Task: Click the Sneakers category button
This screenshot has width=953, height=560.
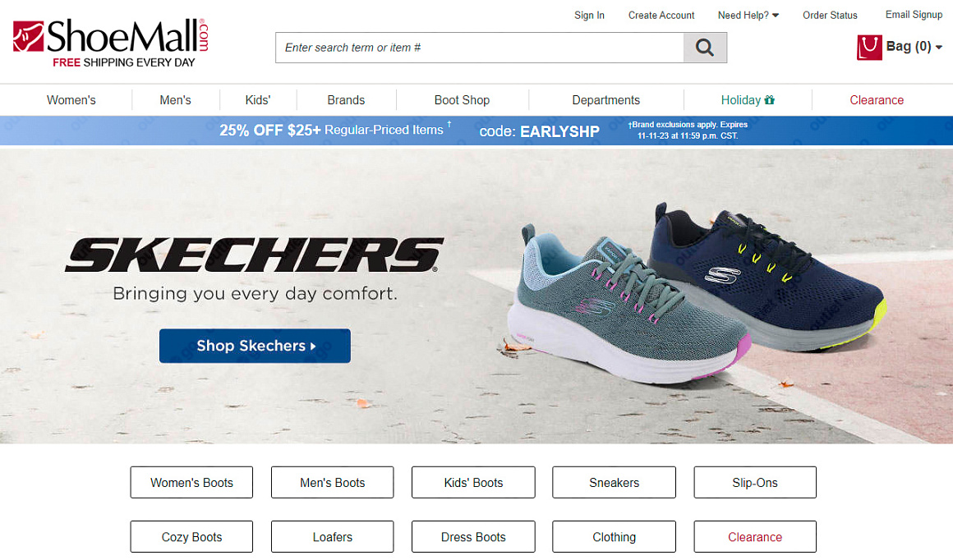Action: coord(614,482)
